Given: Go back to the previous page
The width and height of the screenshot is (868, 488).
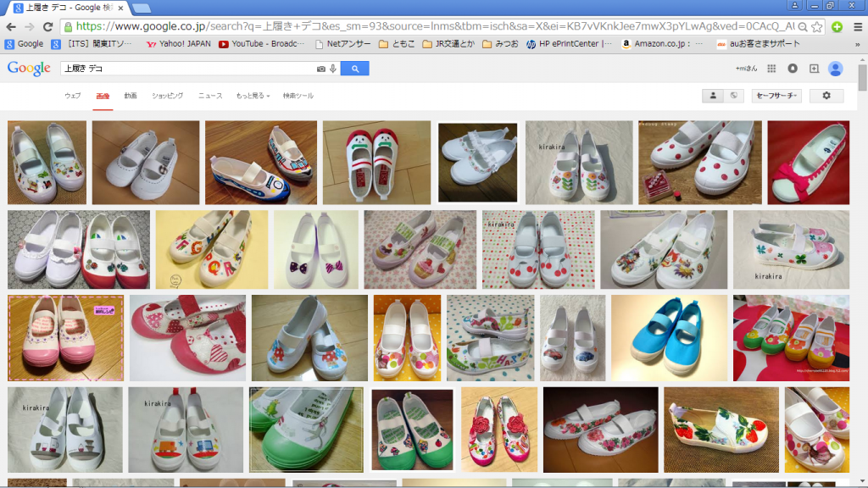Looking at the screenshot, I should (x=11, y=26).
